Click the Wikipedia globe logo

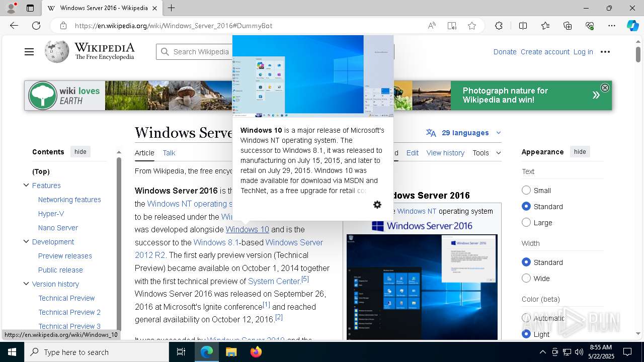click(56, 51)
